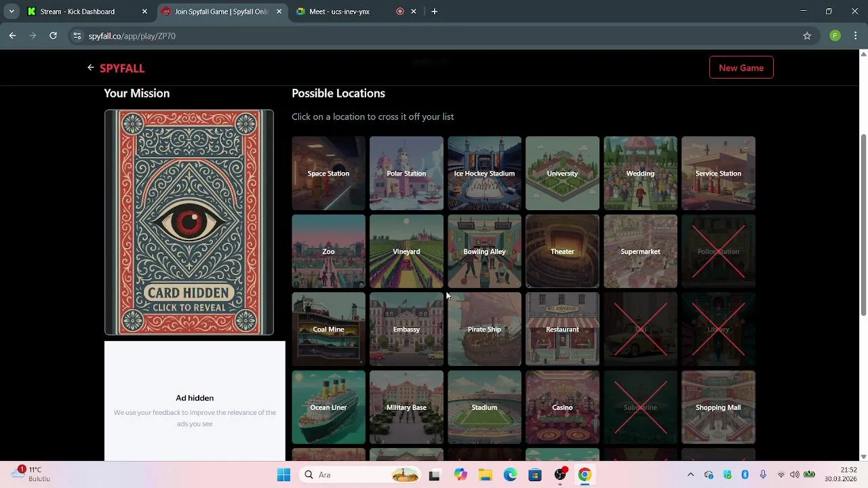Open the weather widget showing 11°C
Screen dimensions: 868x488
tap(32, 474)
